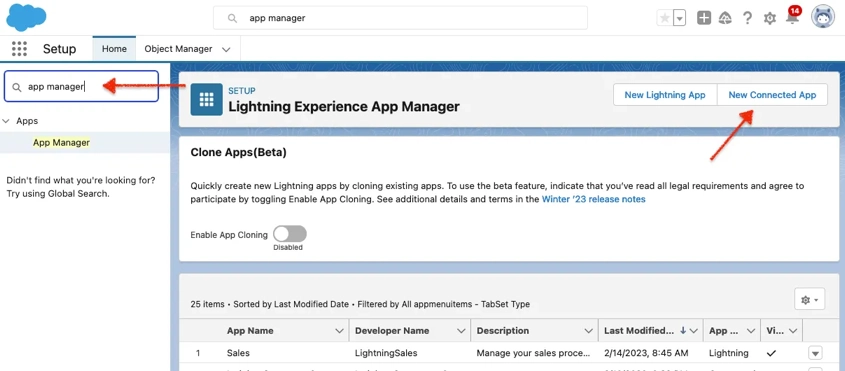Open the Favorites star icon

[x=665, y=18]
